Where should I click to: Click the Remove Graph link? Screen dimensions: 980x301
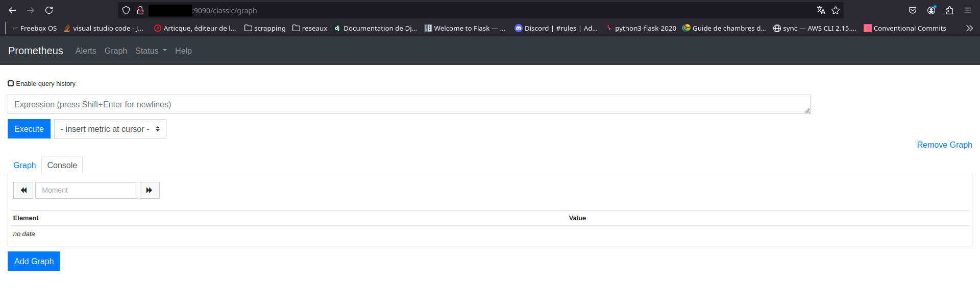[x=944, y=145]
